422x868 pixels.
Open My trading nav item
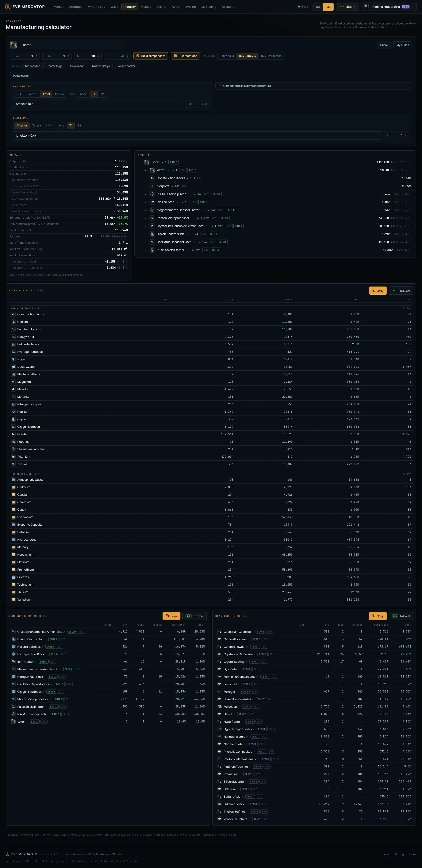(x=209, y=7)
